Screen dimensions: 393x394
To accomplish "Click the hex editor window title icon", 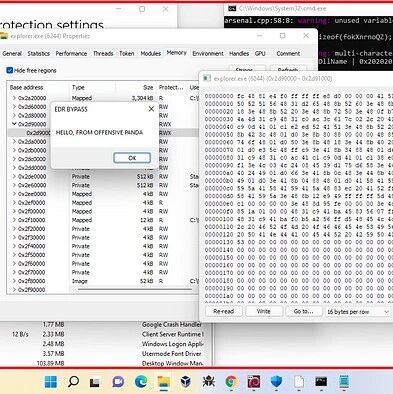I will click(x=207, y=78).
